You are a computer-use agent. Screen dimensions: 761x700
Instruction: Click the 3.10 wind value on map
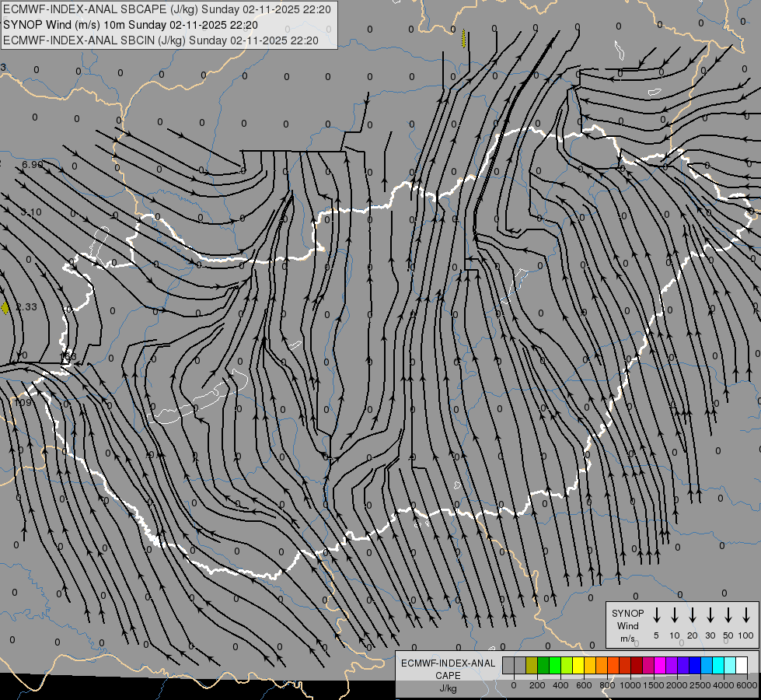[x=31, y=212]
